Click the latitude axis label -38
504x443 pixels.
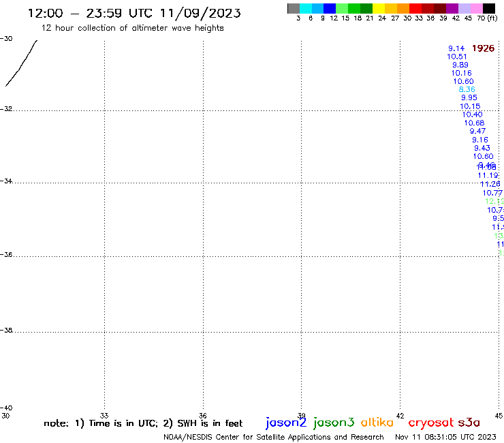coord(6,331)
